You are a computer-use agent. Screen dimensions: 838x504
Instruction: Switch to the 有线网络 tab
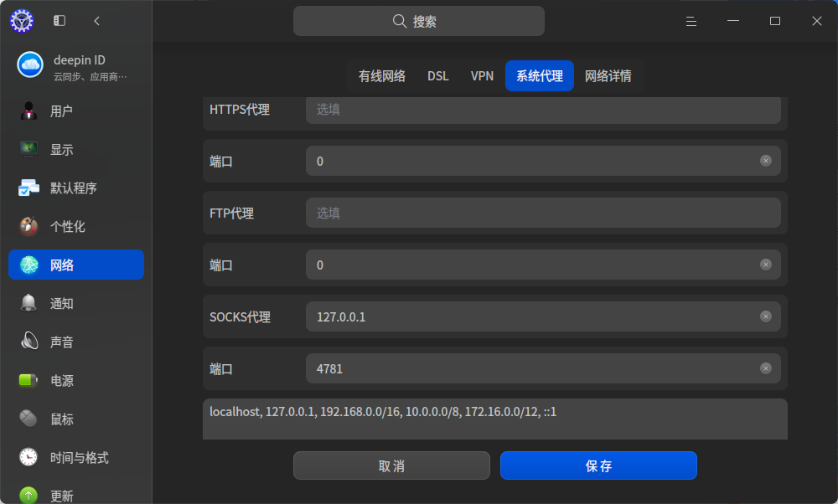[381, 76]
